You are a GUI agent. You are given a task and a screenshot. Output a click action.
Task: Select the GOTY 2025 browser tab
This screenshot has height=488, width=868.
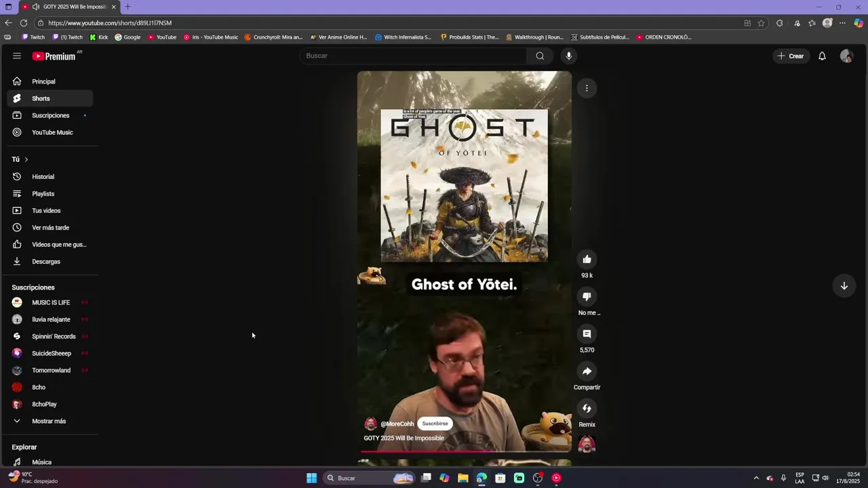pos(68,7)
